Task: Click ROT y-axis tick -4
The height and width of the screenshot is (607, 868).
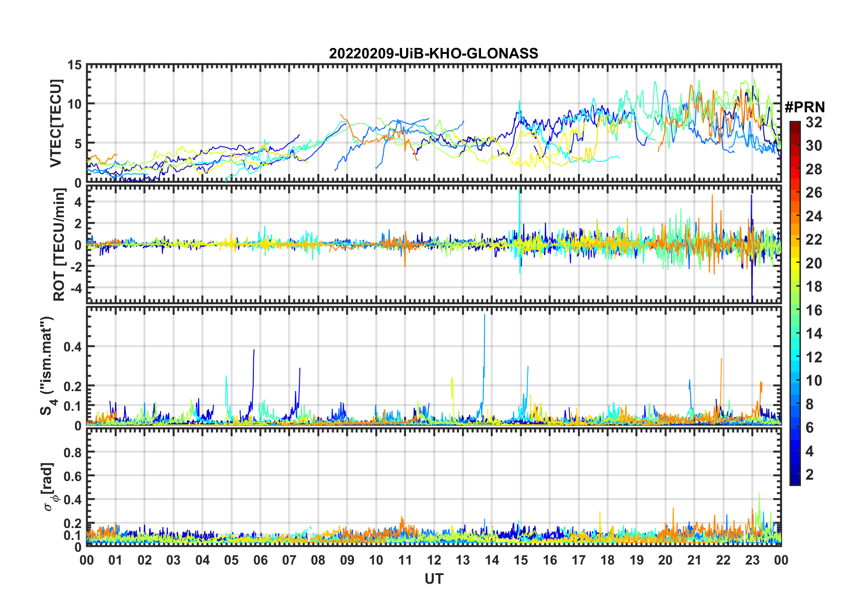Action: [77, 288]
